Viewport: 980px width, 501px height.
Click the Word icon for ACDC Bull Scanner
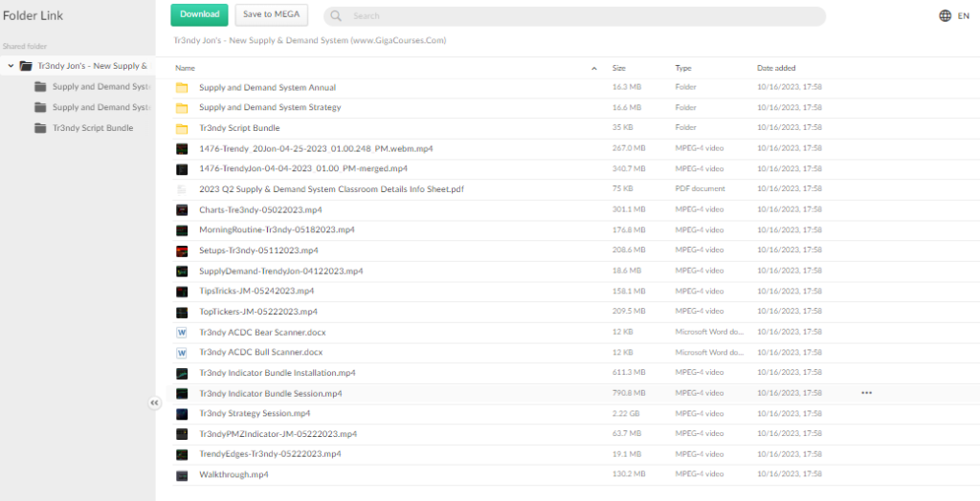(x=182, y=353)
